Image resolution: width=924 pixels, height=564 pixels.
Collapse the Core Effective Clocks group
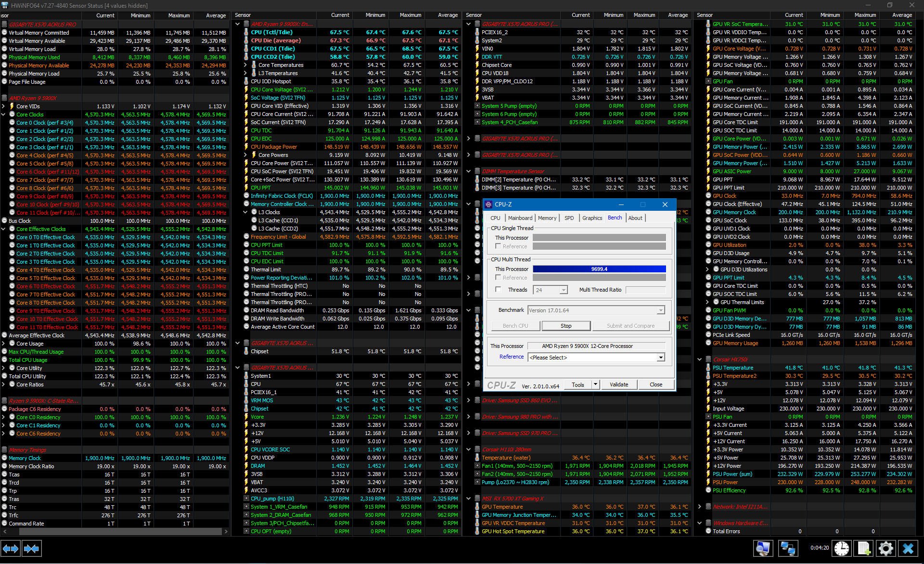coord(3,229)
